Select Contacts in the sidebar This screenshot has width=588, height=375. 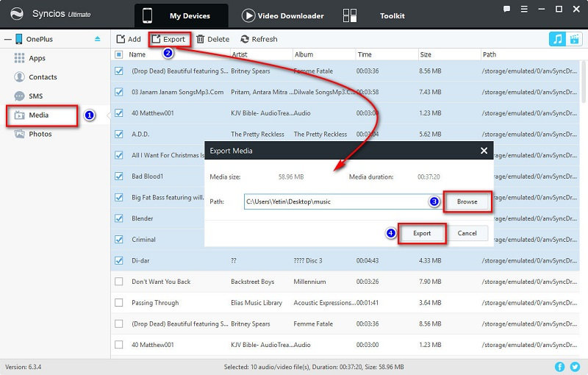tap(43, 77)
